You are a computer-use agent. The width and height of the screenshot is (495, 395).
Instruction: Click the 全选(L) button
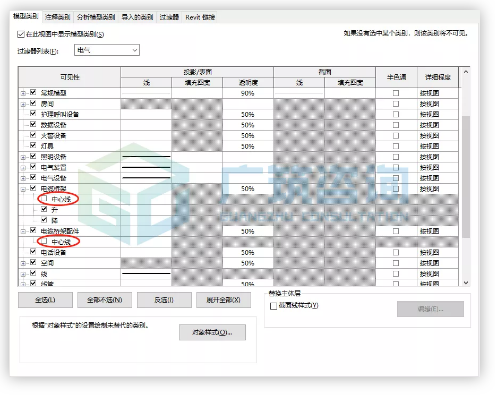(x=45, y=300)
